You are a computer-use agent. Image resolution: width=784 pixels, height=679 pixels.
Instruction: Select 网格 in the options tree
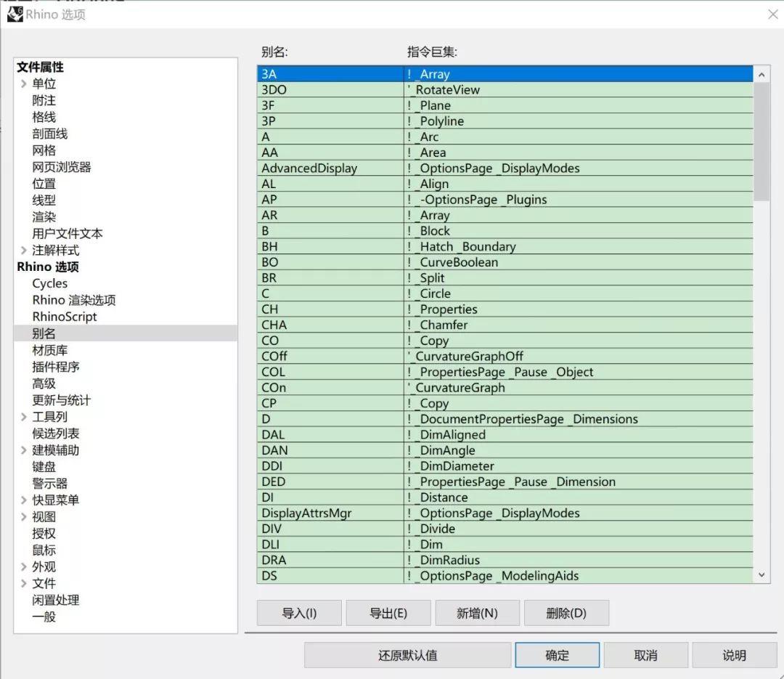(44, 150)
